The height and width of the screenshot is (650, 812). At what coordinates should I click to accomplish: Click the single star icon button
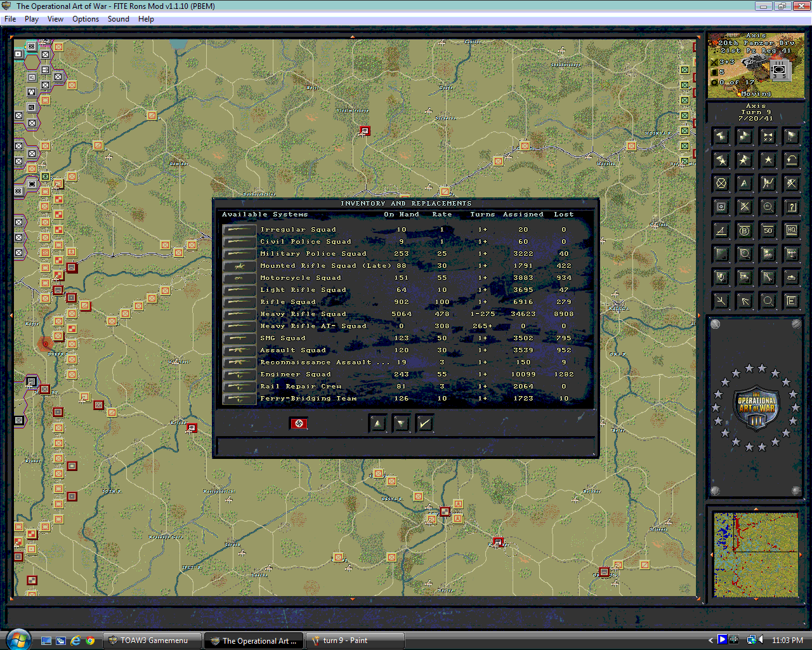click(x=768, y=159)
